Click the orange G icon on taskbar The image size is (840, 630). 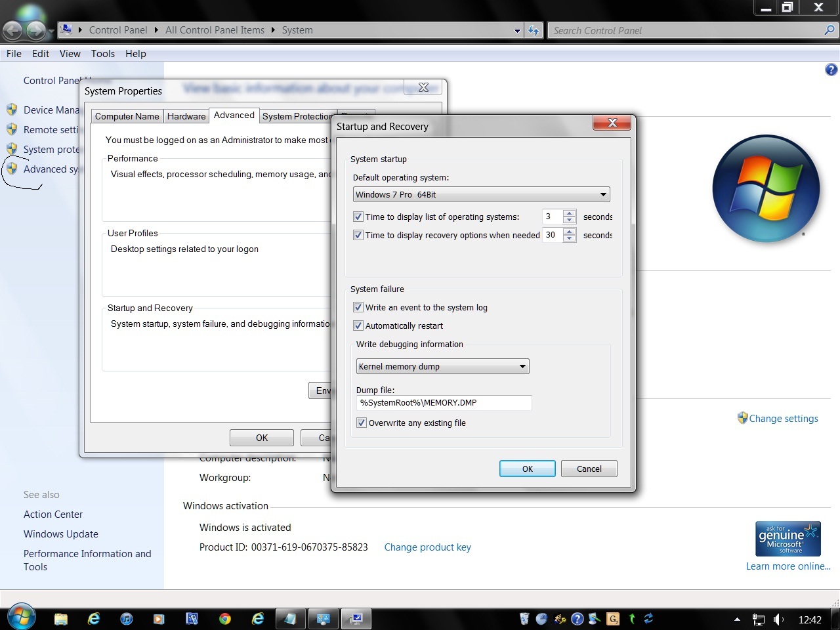point(613,618)
